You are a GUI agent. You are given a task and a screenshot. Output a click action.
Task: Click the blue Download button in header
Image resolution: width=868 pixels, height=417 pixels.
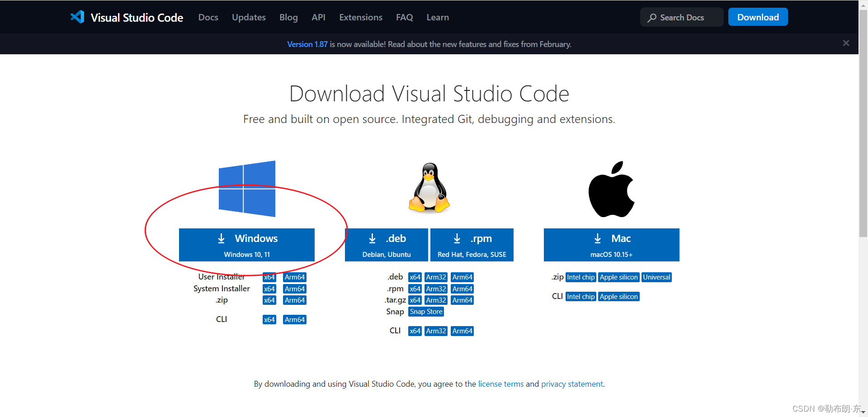(758, 17)
